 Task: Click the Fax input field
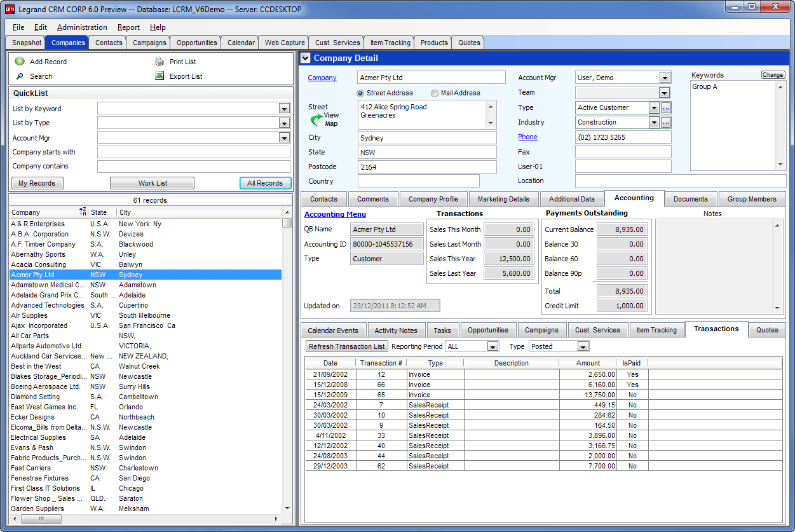(x=623, y=152)
